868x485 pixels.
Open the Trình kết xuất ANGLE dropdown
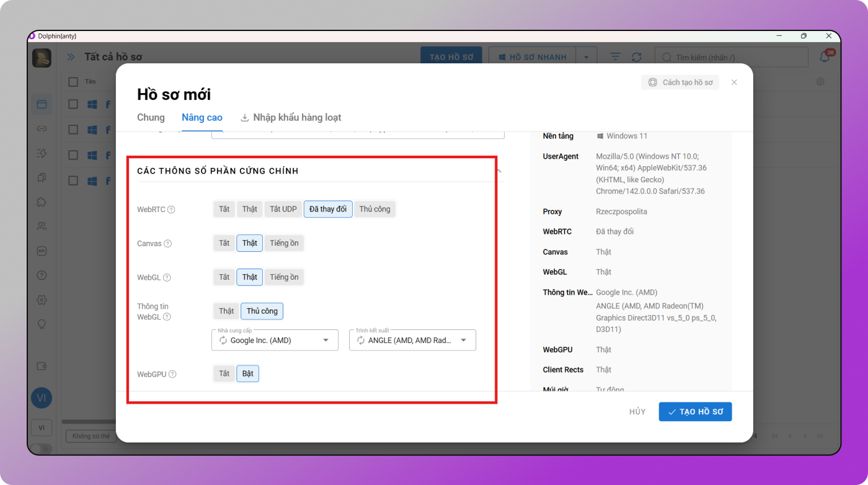pos(463,340)
